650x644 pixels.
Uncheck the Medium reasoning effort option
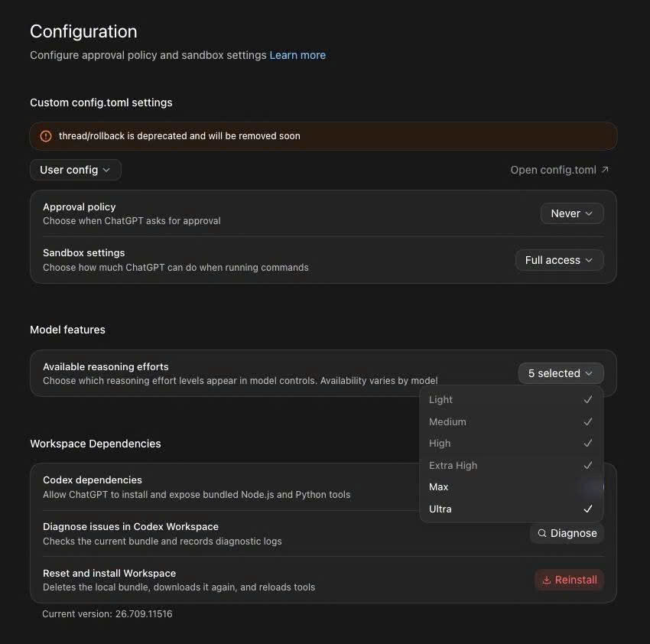point(511,421)
